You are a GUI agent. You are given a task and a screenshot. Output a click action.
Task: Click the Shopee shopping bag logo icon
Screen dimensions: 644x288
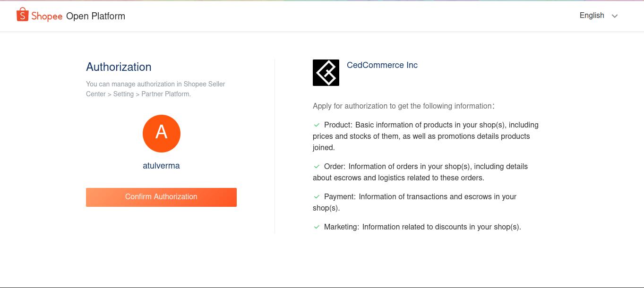point(22,15)
